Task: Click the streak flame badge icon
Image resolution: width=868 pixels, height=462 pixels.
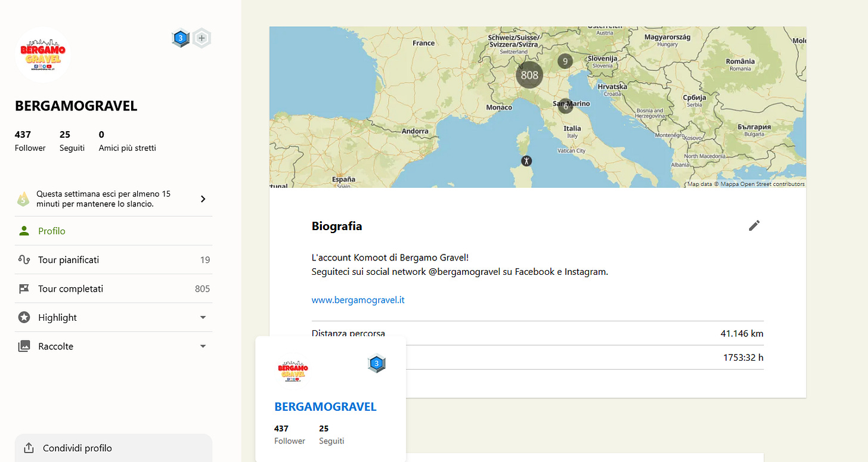Action: click(23, 199)
